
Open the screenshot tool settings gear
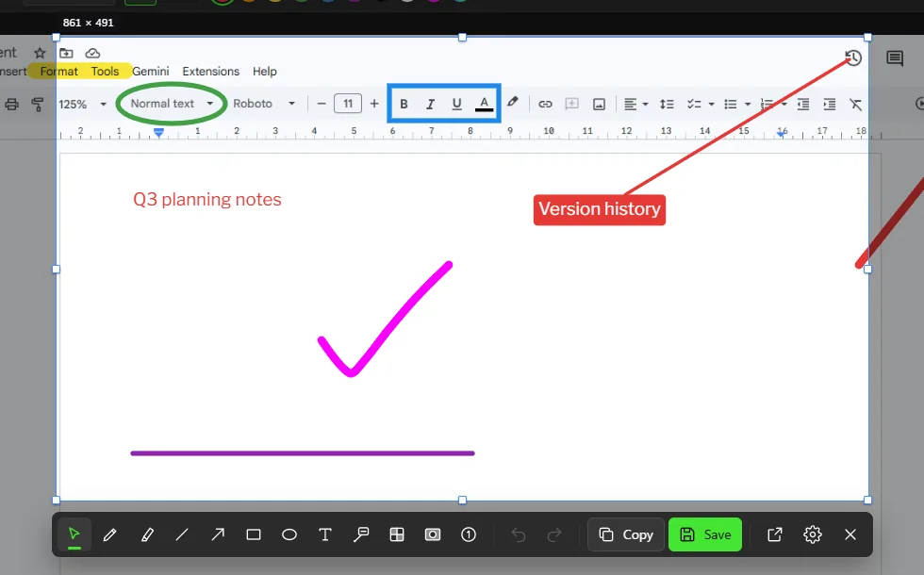coord(813,534)
